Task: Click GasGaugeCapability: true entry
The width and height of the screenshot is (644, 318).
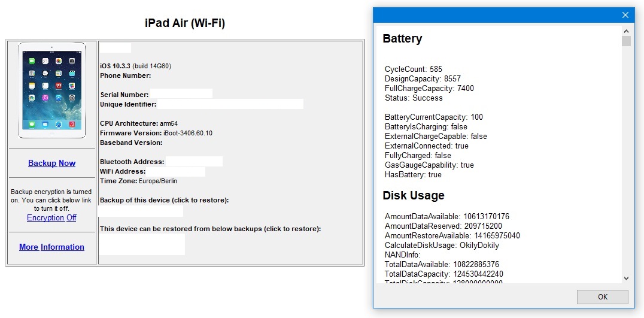Action: (429, 165)
